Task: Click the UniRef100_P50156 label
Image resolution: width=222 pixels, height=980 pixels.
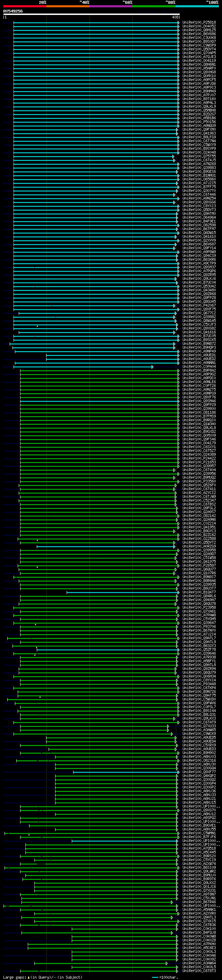Action: [199, 122]
